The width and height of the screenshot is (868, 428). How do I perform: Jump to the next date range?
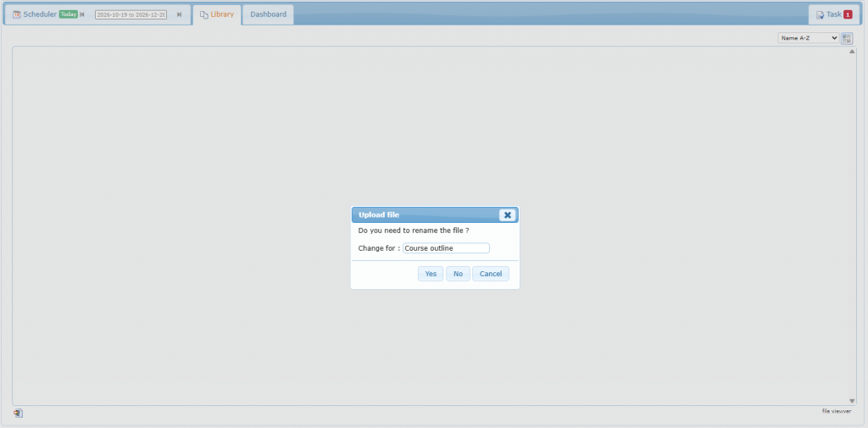point(180,14)
